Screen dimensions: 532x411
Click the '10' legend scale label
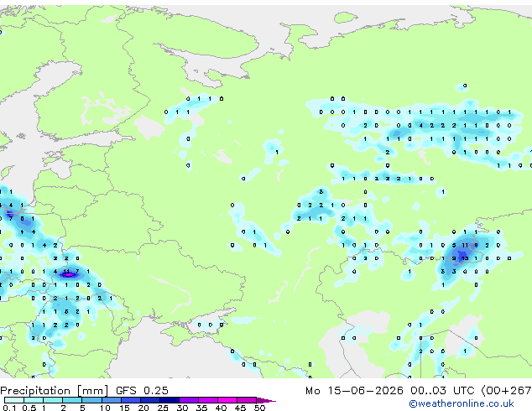click(x=105, y=408)
